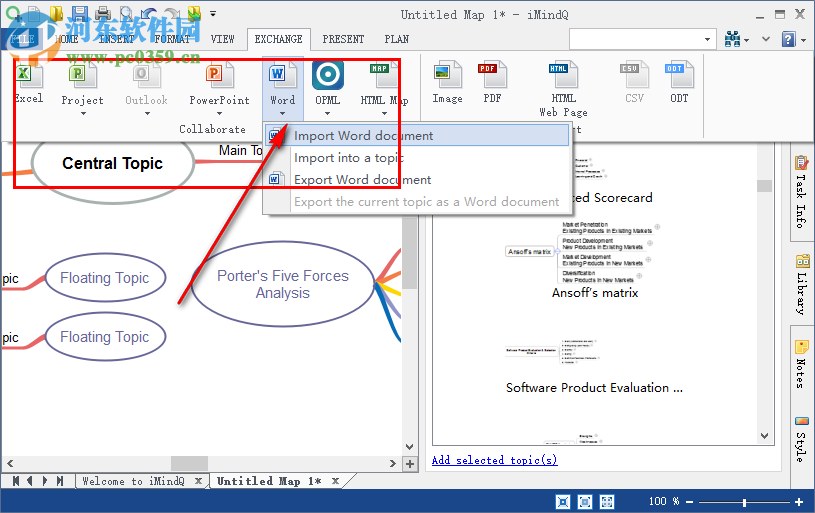Open the Style side panel
The image size is (815, 513).
801,440
